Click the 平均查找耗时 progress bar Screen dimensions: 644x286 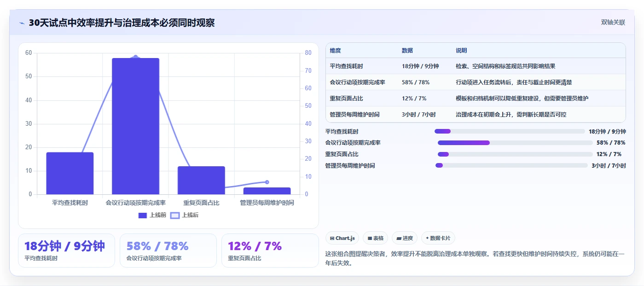[x=510, y=131]
